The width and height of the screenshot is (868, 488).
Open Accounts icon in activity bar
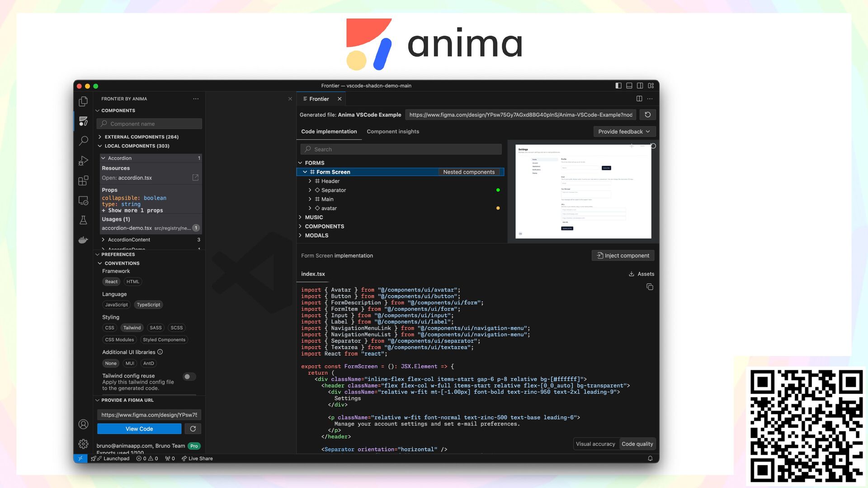point(83,424)
